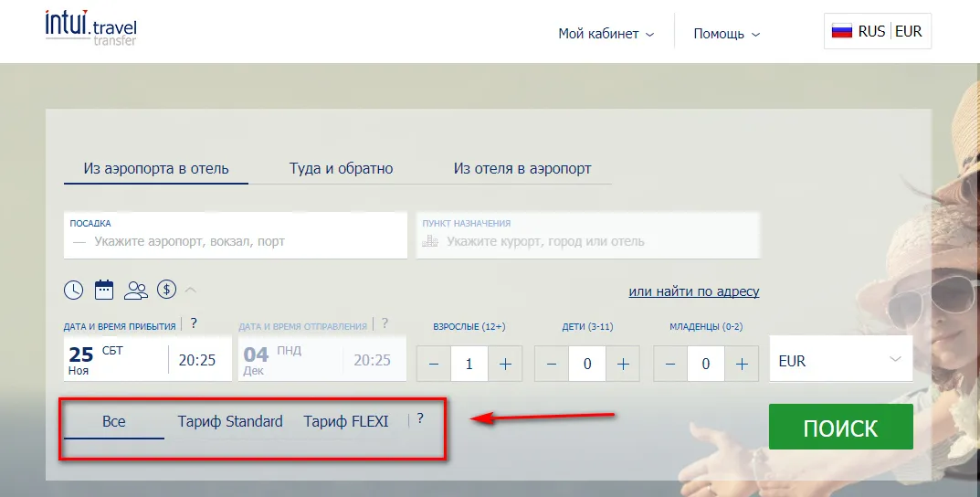Click the passengers group icon
The image size is (980, 497).
(135, 291)
